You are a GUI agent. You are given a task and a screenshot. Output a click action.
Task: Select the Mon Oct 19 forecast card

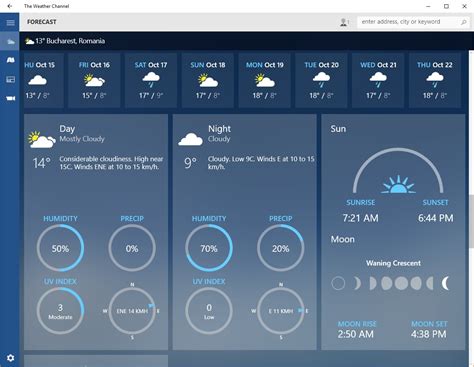(x=265, y=80)
